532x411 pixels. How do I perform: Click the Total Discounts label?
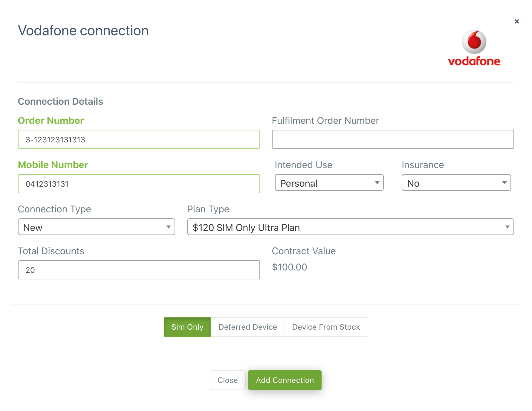coord(51,251)
